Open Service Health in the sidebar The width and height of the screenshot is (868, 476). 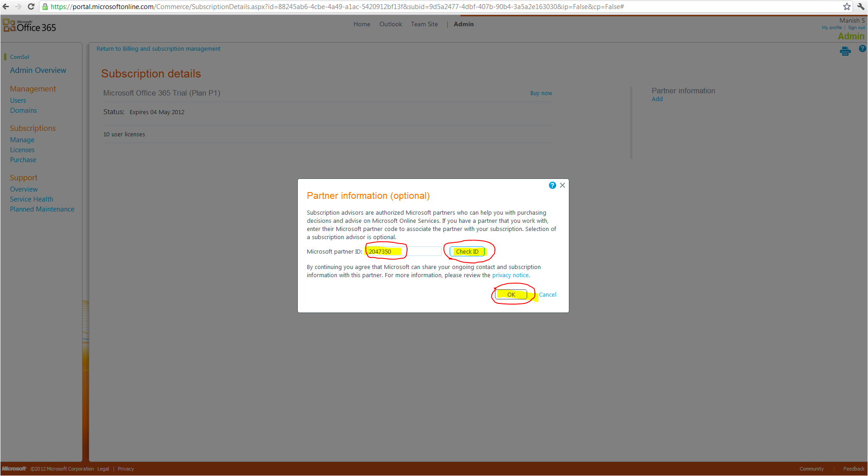31,199
